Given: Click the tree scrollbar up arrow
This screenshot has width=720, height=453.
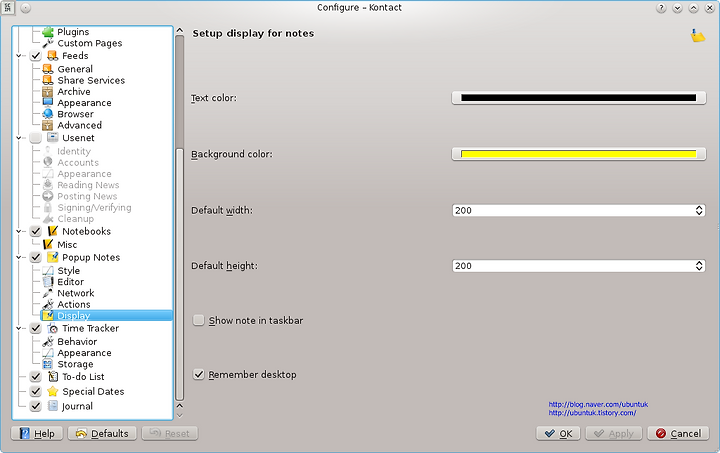Looking at the screenshot, I should click(x=180, y=31).
